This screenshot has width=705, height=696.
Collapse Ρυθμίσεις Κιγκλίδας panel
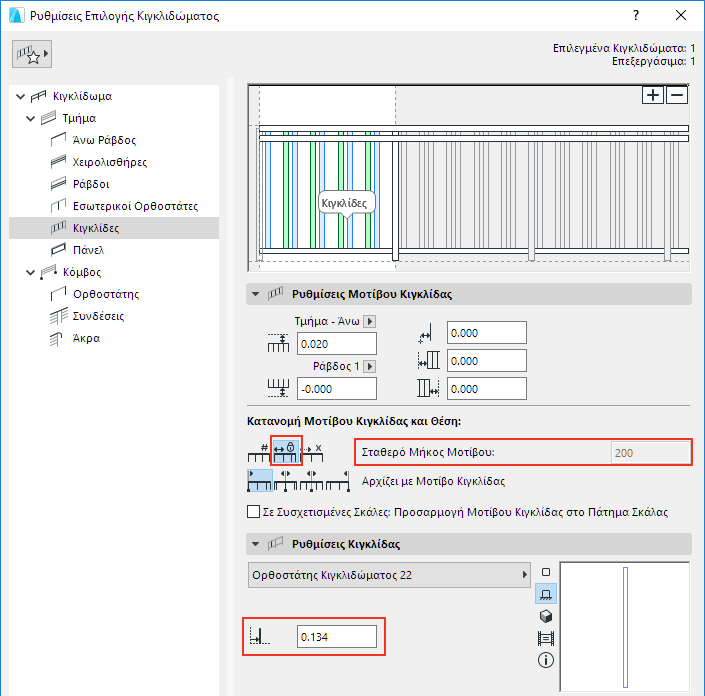(256, 544)
